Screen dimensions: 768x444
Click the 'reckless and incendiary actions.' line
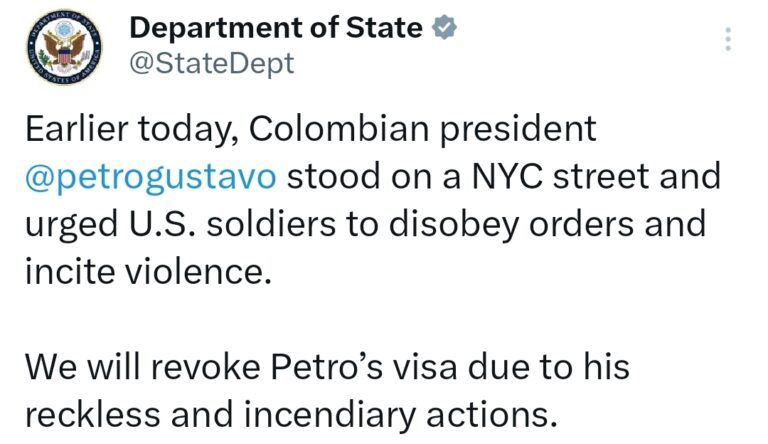tap(291, 416)
